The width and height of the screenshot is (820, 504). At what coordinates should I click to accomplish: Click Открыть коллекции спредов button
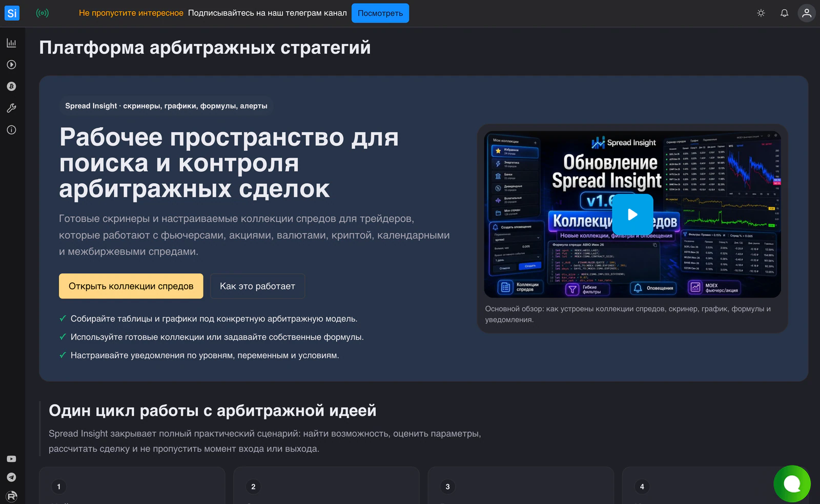(131, 286)
